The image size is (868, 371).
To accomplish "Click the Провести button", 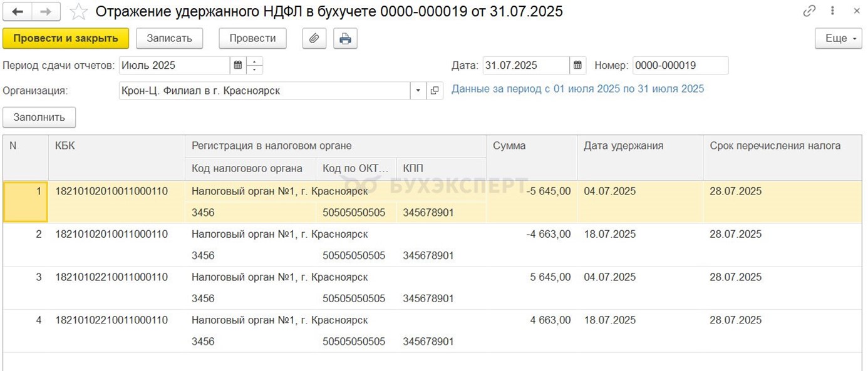I will click(252, 38).
